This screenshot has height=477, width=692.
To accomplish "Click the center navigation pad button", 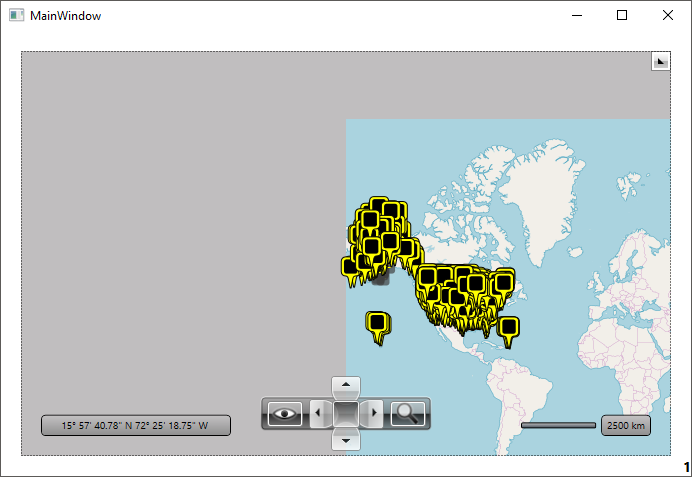I will pyautogui.click(x=346, y=413).
